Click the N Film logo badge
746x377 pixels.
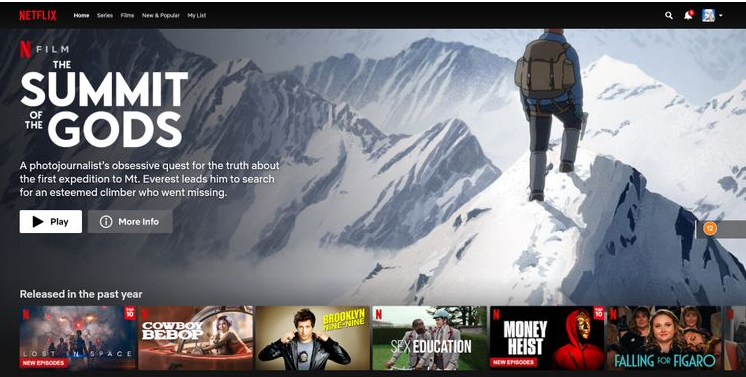tap(44, 49)
